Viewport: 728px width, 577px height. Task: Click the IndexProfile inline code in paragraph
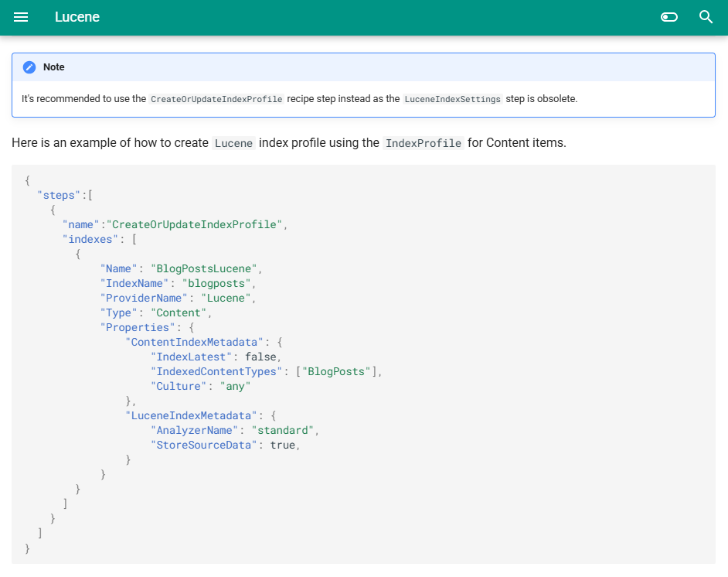pyautogui.click(x=424, y=143)
